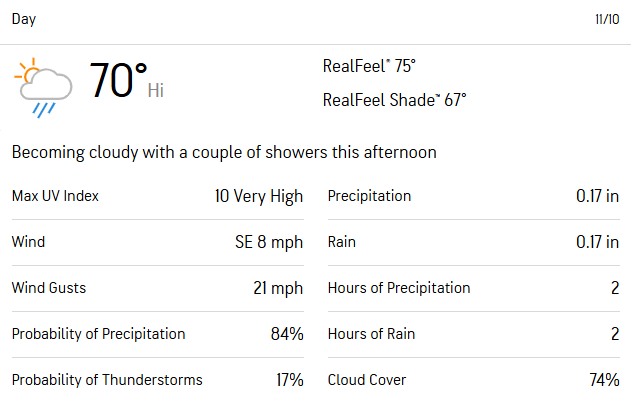Image resolution: width=631 pixels, height=407 pixels.
Task: Click the Precipitation 0.17 in value
Action: 597,196
